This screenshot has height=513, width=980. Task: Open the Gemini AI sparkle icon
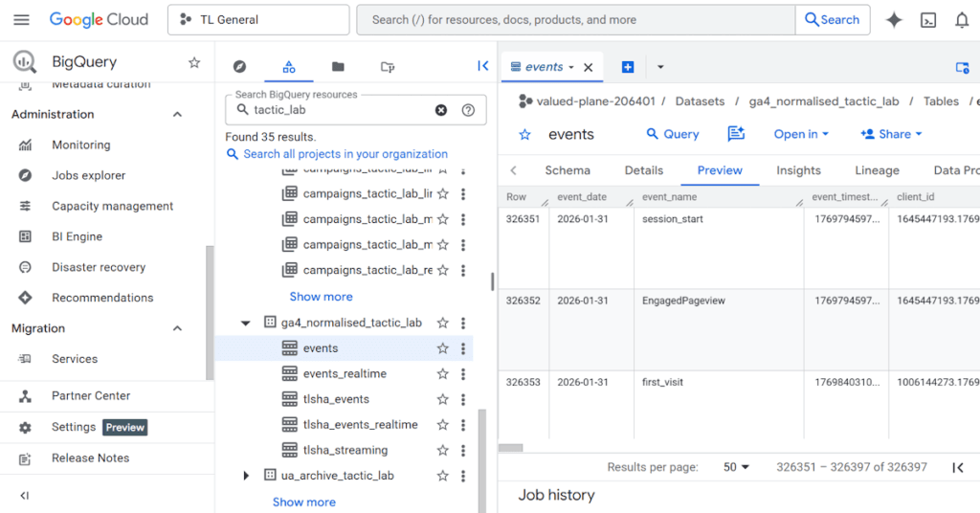(894, 20)
